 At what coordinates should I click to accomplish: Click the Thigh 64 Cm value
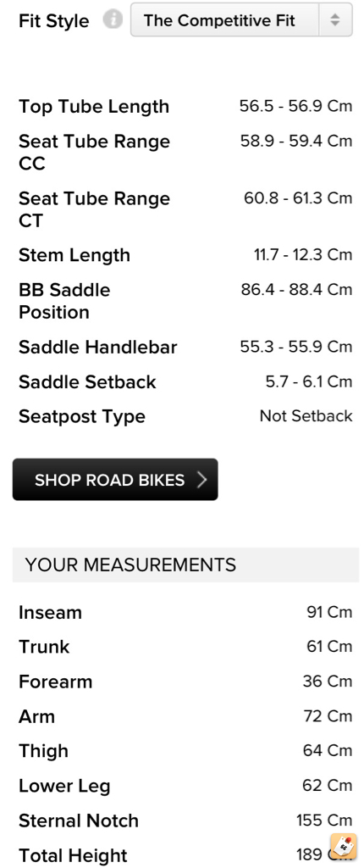tap(328, 751)
